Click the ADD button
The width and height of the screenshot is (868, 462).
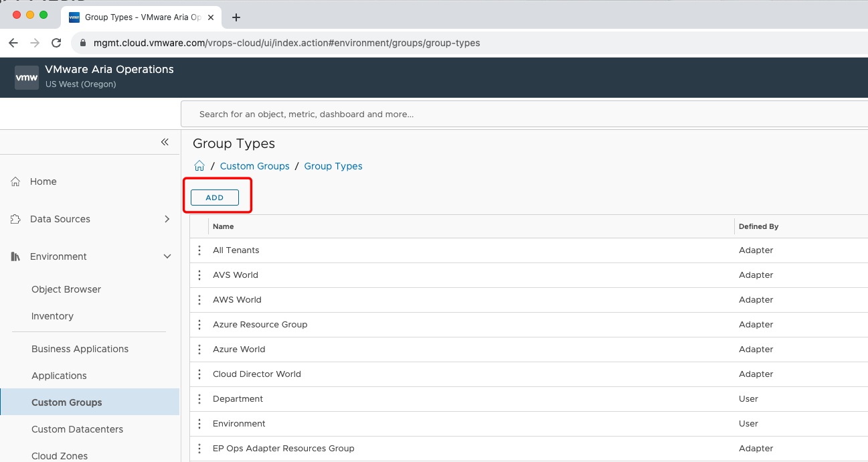click(x=214, y=197)
